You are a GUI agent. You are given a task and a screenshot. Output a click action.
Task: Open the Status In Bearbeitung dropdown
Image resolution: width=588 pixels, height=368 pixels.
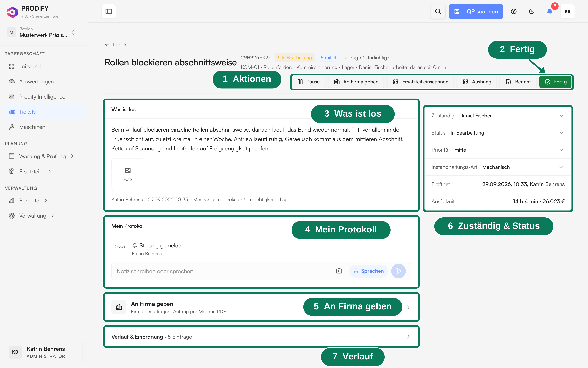coord(498,133)
